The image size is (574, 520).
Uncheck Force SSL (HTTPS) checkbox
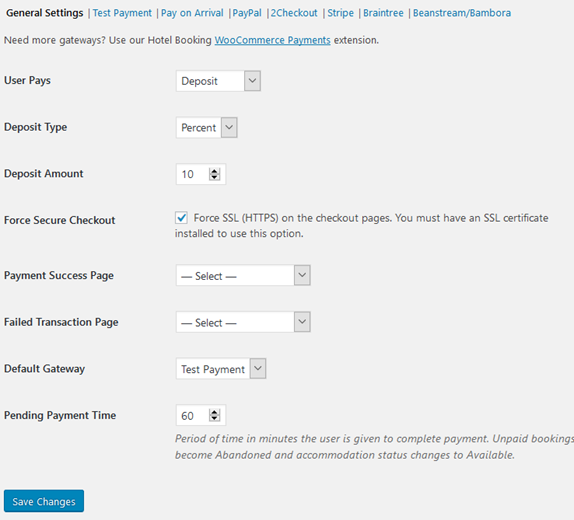(x=181, y=218)
